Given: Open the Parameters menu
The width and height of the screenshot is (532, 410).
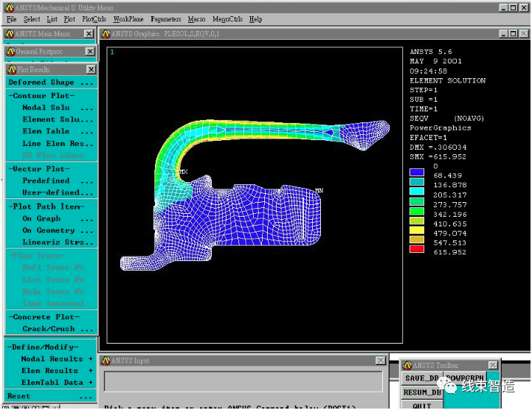Looking at the screenshot, I should (165, 19).
